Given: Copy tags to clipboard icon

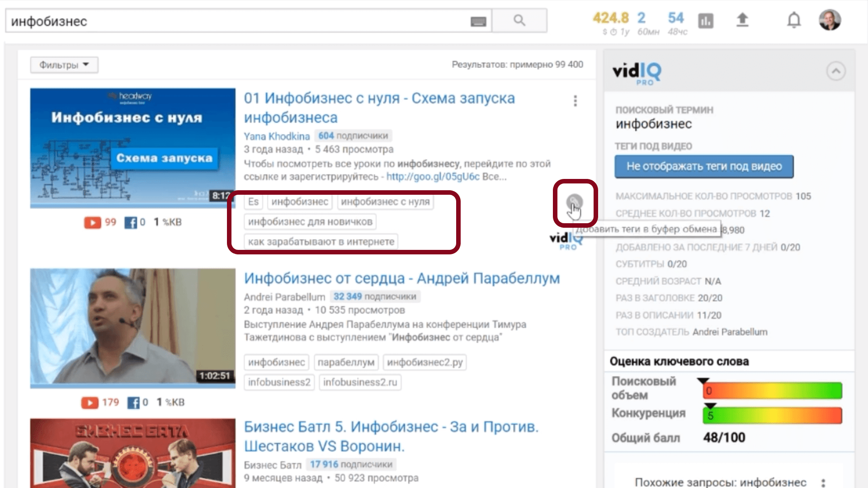Looking at the screenshot, I should click(574, 202).
